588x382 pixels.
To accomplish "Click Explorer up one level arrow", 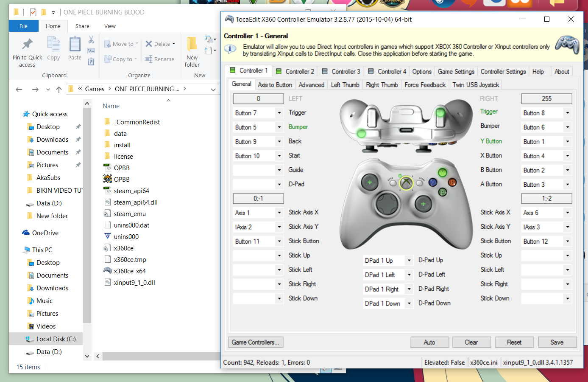I will pyautogui.click(x=59, y=89).
